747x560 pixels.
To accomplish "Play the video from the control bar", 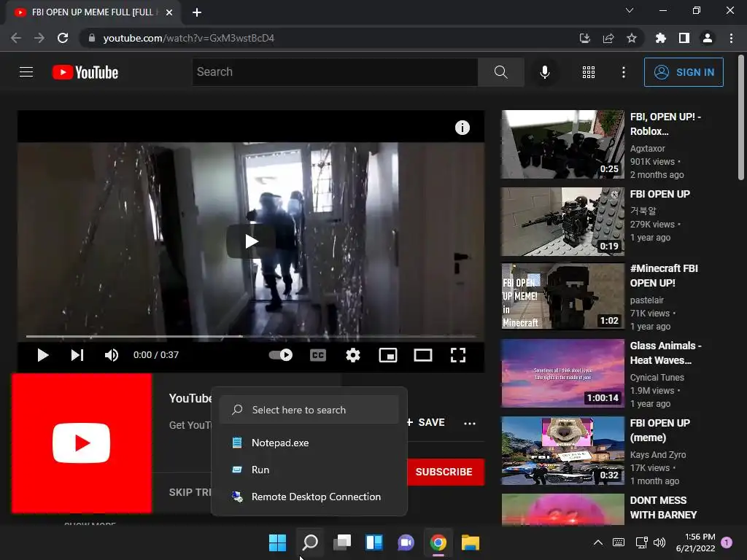I will pos(42,355).
